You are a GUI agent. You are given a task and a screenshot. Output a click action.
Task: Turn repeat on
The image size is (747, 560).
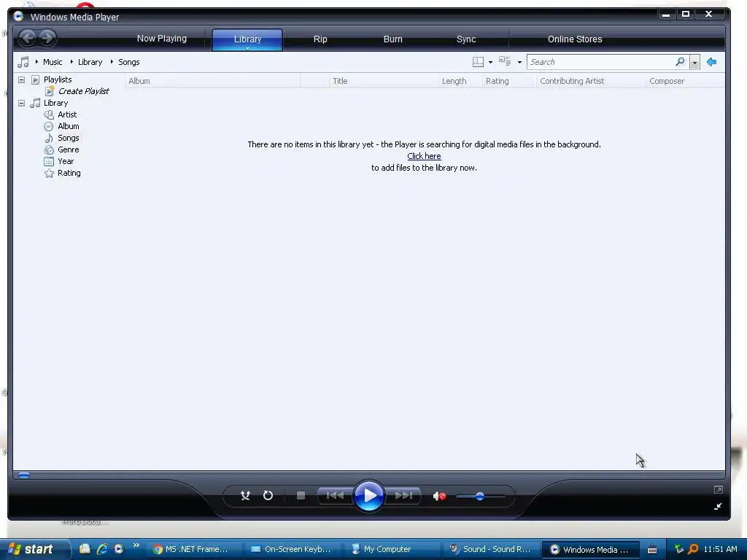(268, 496)
